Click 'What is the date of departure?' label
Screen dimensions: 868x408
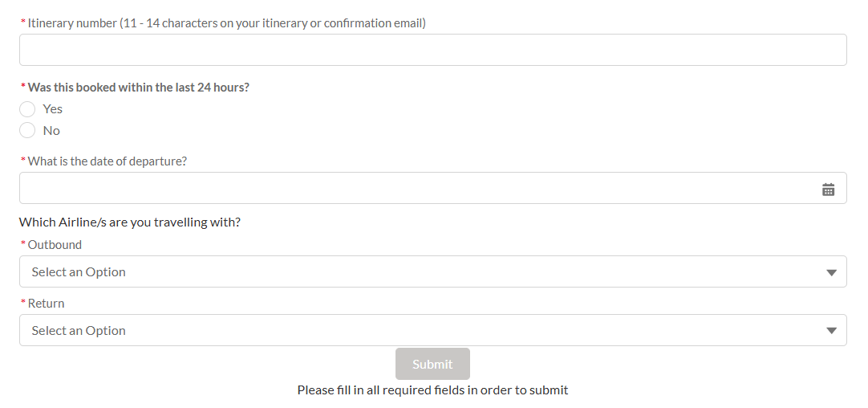107,161
